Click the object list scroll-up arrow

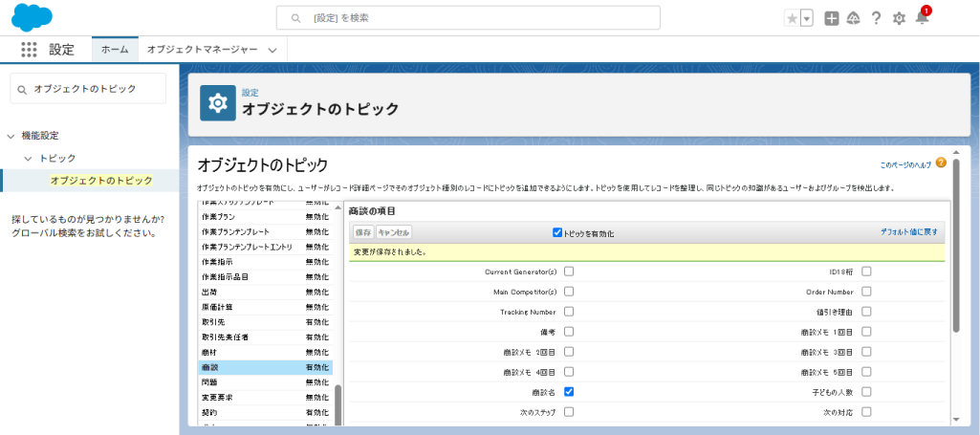tap(338, 207)
